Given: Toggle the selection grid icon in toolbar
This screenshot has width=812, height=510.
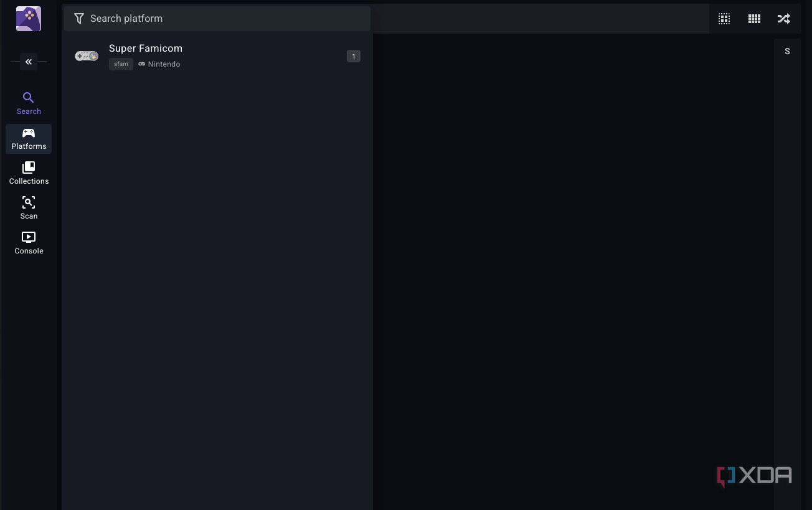Looking at the screenshot, I should [724, 19].
